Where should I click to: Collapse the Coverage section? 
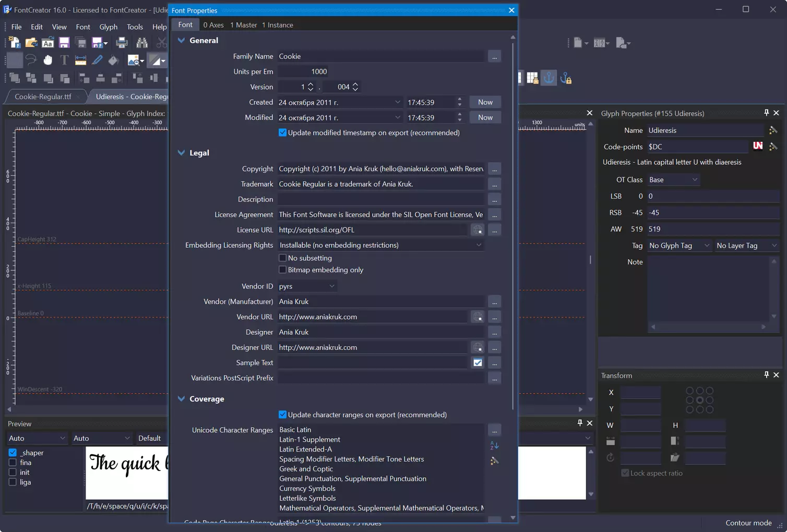[181, 399]
